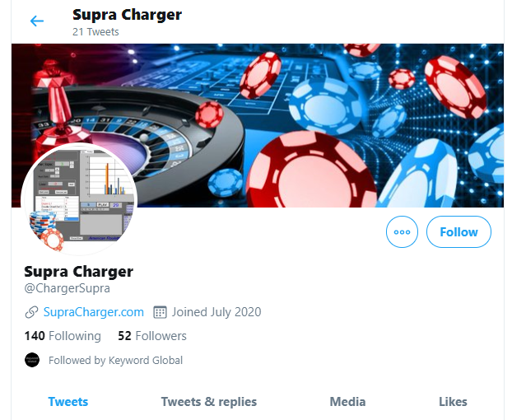Select the Tweets tab

tap(68, 401)
